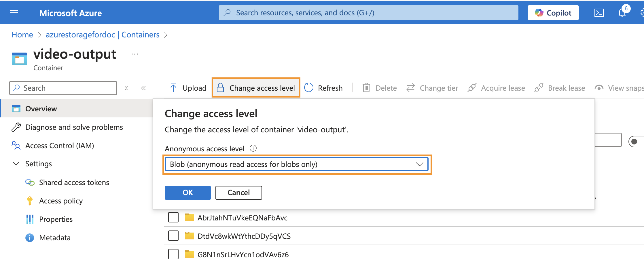Open the Azure portal hamburger menu
Screen dimensions: 644x263
pyautogui.click(x=14, y=13)
